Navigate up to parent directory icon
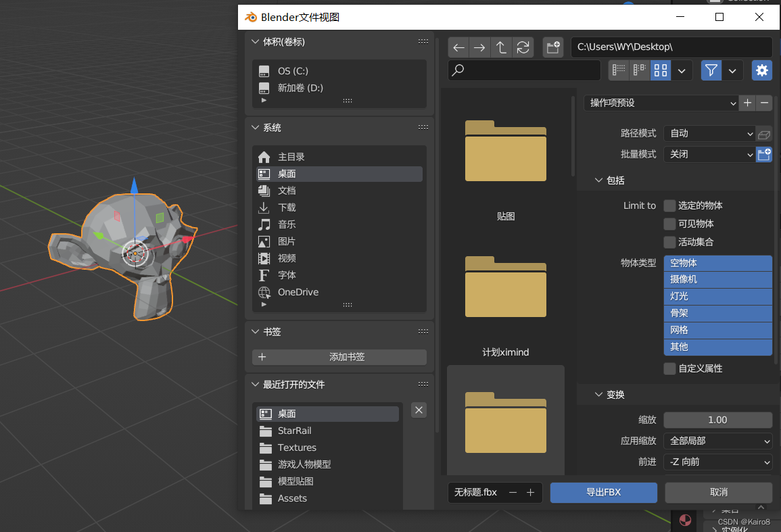Screen dimensions: 781x532 [501, 47]
